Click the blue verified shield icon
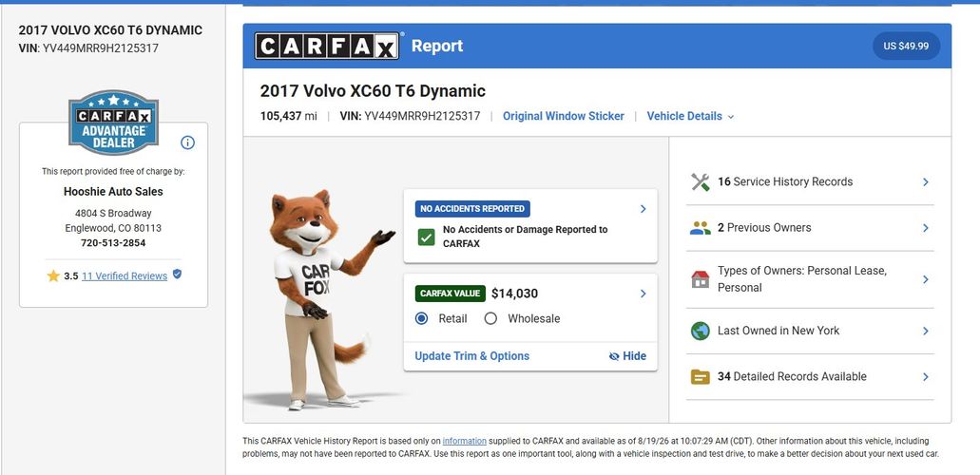The width and height of the screenshot is (980, 475). tap(177, 274)
